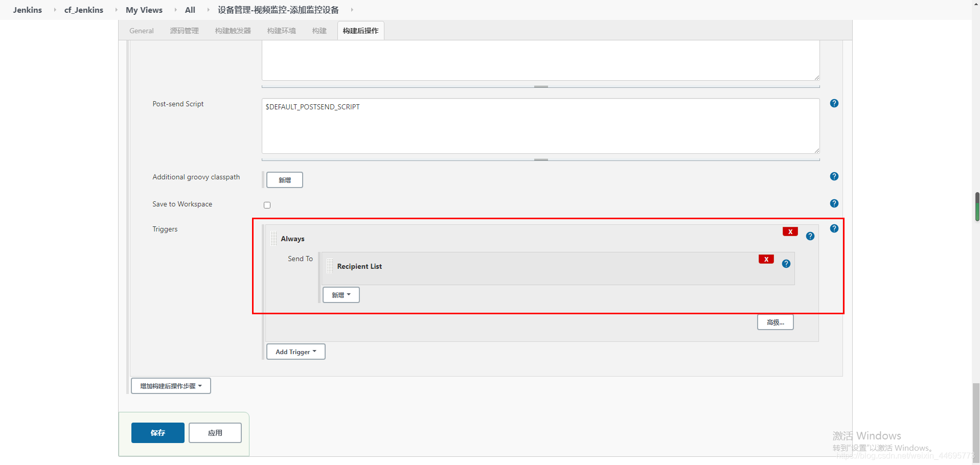Open the Send To 新增 dropdown
The height and width of the screenshot is (465, 980).
[x=341, y=295]
